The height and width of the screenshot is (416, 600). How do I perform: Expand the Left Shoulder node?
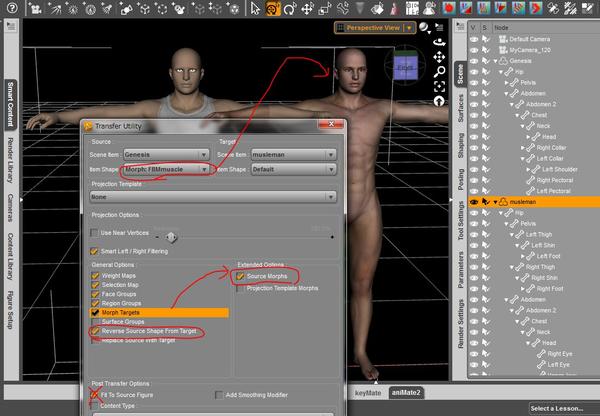(528, 169)
